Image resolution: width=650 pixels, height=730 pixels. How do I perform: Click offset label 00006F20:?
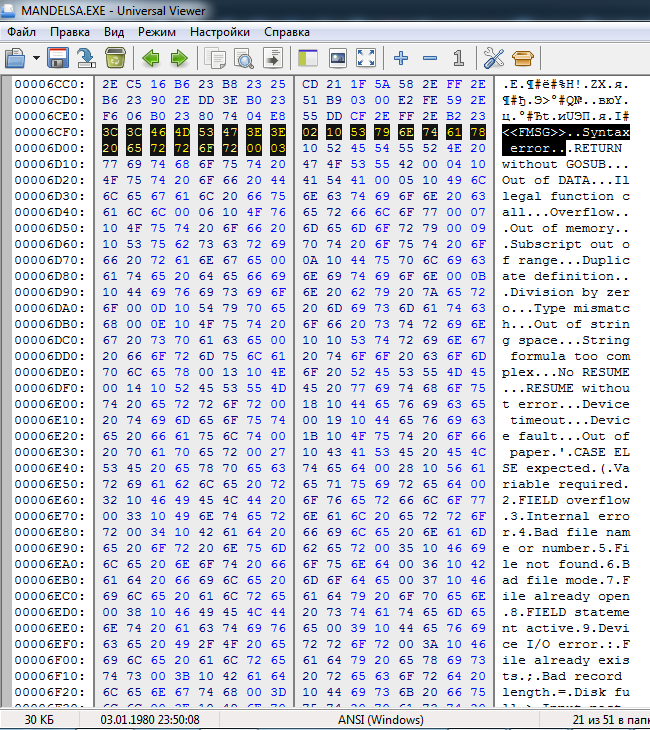point(50,692)
